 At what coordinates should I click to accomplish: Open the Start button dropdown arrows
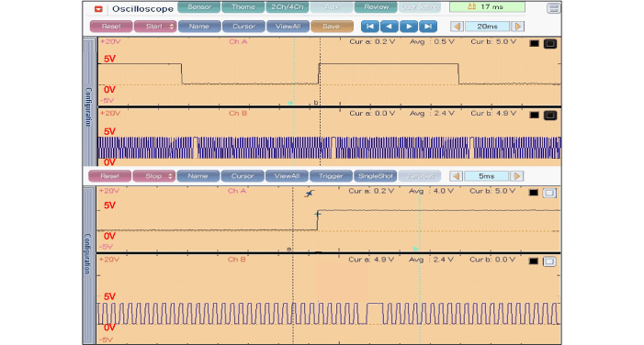pos(172,27)
